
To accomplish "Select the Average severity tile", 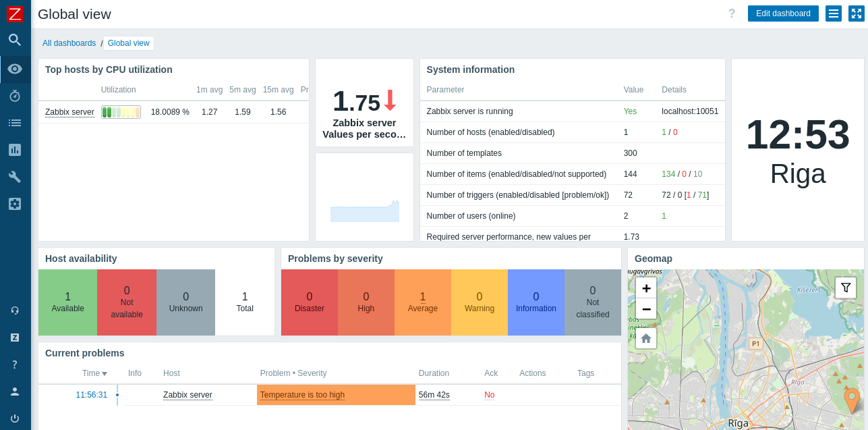I will coord(423,302).
